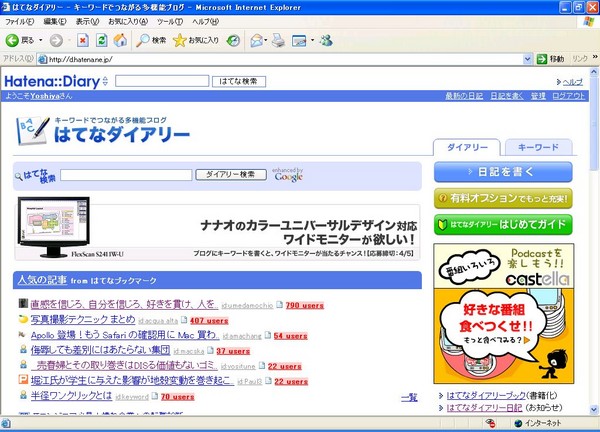This screenshot has width=600, height=432.
Task: Open the 表示(V) menu
Action: tap(87, 22)
